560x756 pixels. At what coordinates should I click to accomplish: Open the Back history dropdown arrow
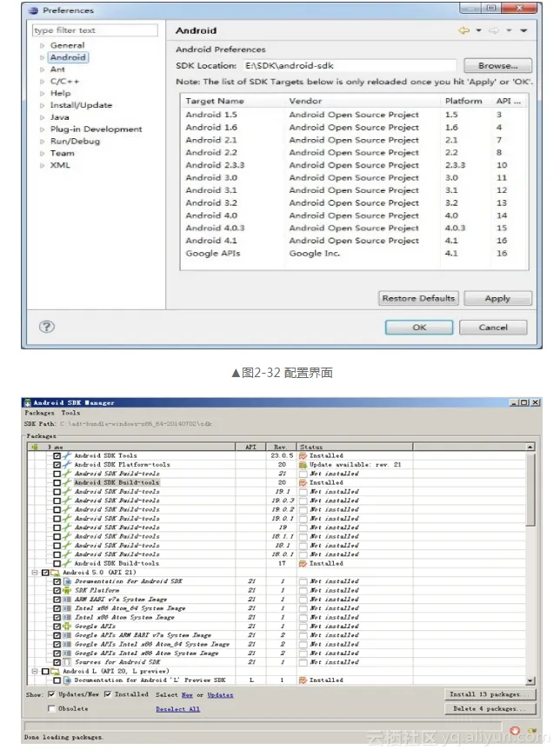478,30
